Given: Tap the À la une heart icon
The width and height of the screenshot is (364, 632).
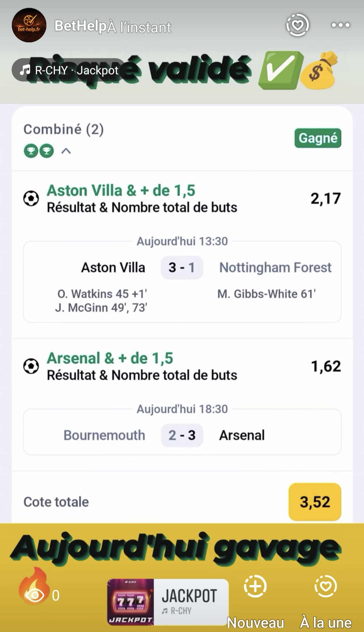Looking at the screenshot, I should (x=325, y=586).
